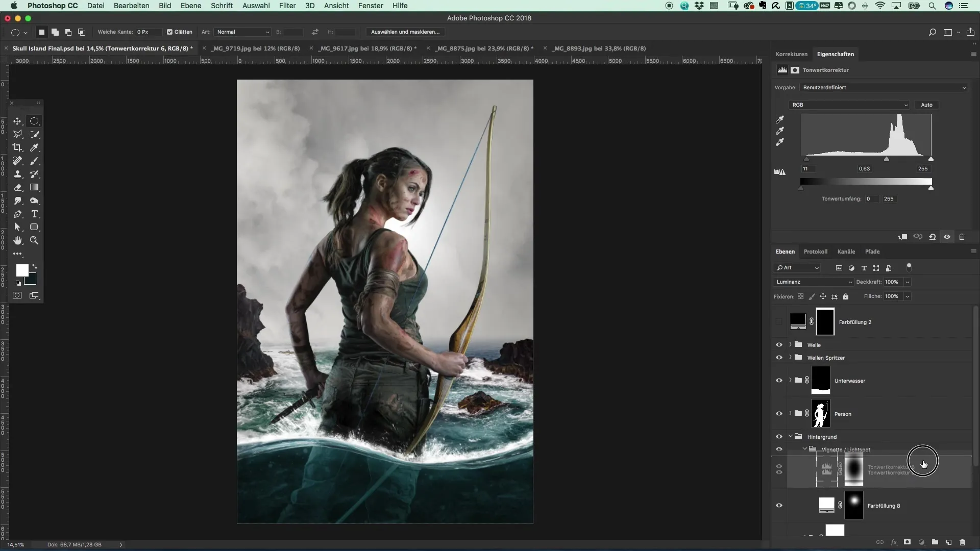980x551 pixels.
Task: Select the Move tool
Action: point(17,121)
